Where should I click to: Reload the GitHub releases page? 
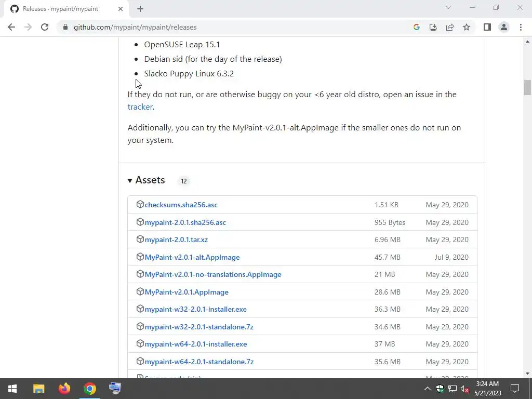45,27
